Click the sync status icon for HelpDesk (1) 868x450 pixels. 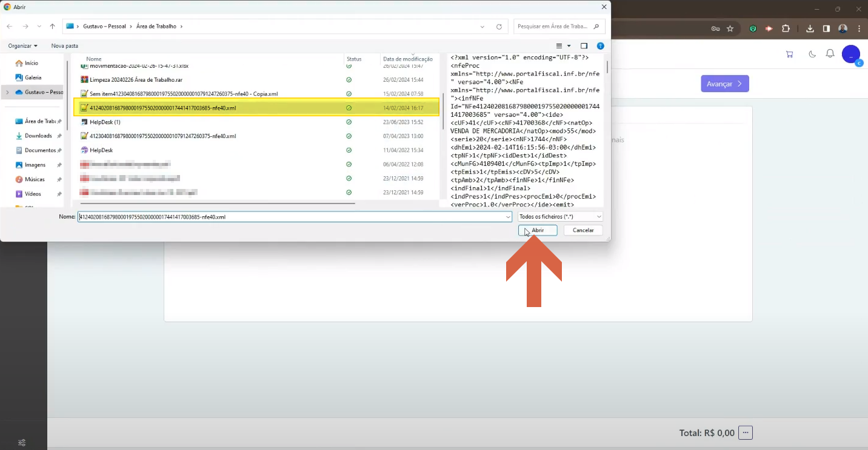pos(349,122)
